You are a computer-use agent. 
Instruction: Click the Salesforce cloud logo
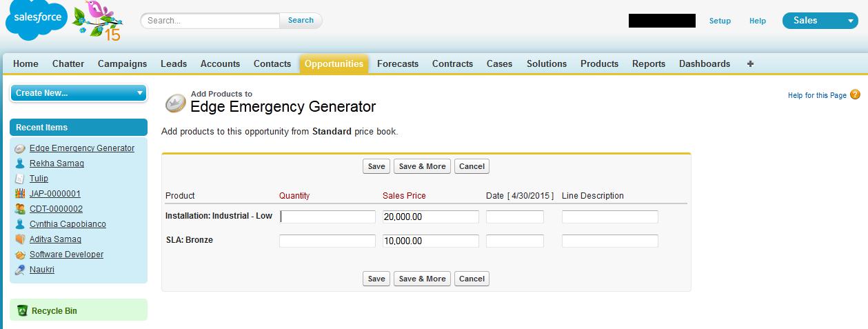coord(36,21)
